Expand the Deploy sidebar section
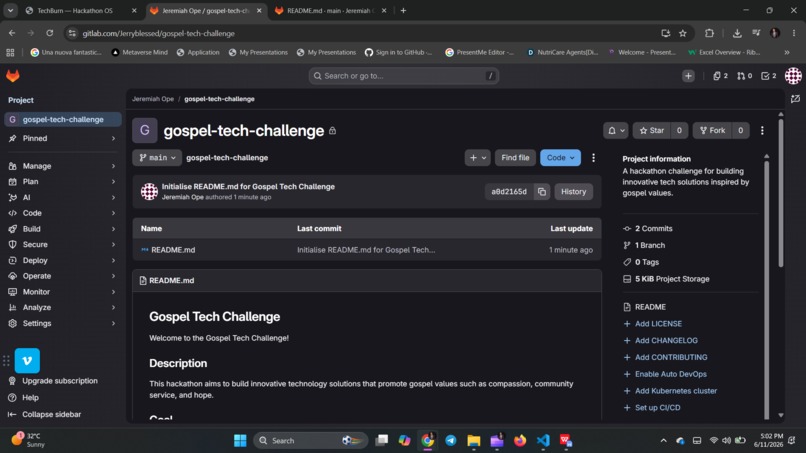The image size is (806, 453). click(x=62, y=261)
